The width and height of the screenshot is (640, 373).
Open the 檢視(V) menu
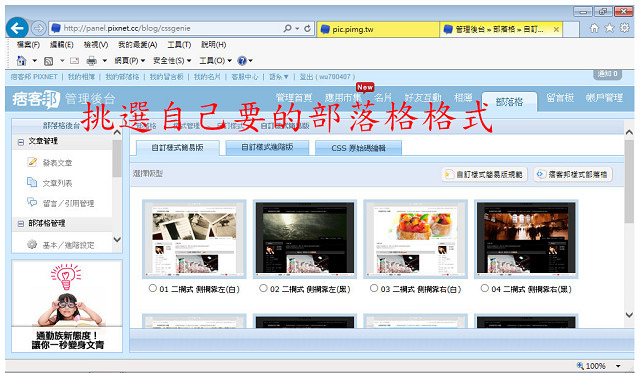click(96, 44)
